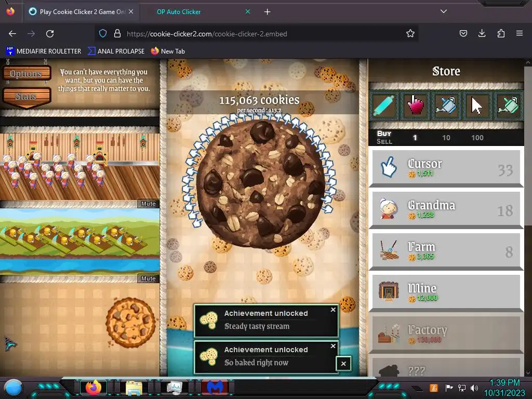Bookmark this page with star
Viewport: 532px width, 399px height.
(x=410, y=33)
